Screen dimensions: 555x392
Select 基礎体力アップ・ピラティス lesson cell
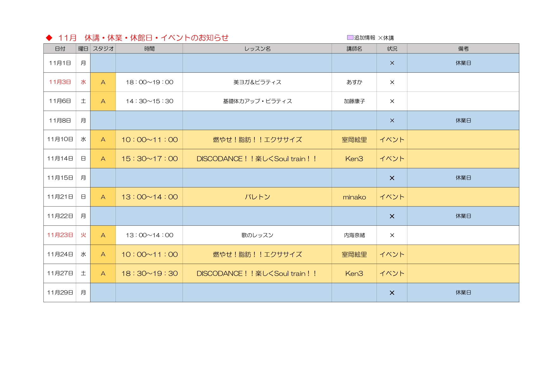(x=257, y=101)
